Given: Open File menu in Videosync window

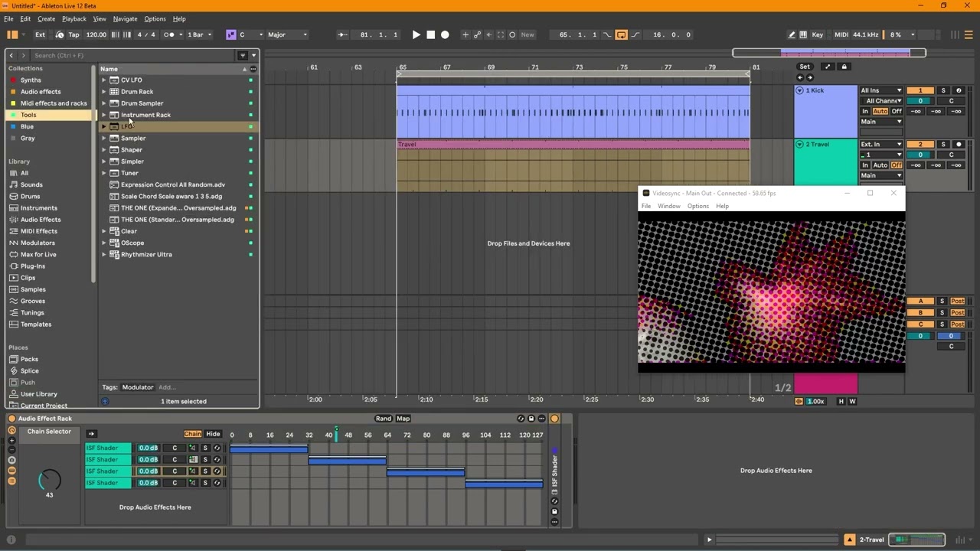Looking at the screenshot, I should 646,206.
